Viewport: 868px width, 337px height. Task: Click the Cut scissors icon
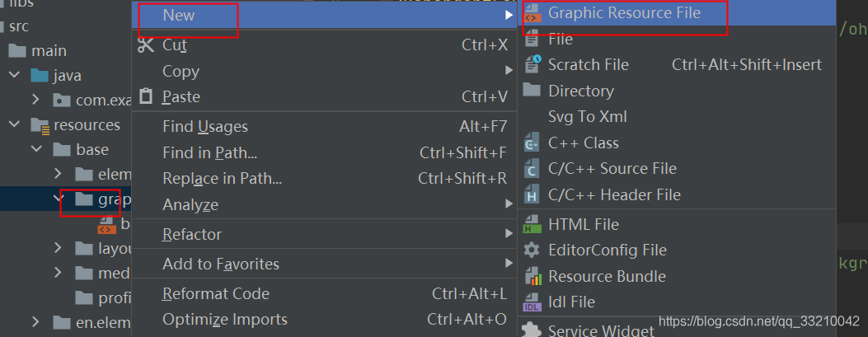146,44
